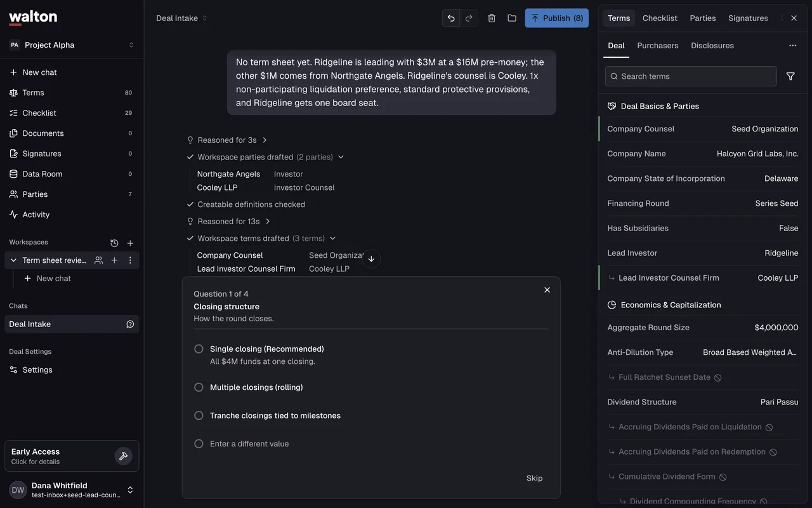
Task: Add a new workspace with plus icon
Action: point(130,243)
